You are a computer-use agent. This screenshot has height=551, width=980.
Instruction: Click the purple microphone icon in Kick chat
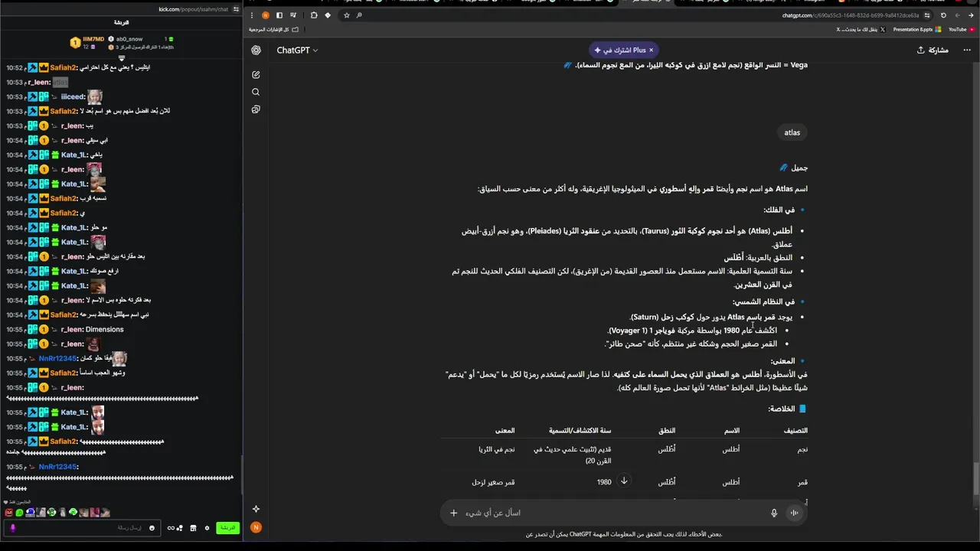pyautogui.click(x=12, y=528)
